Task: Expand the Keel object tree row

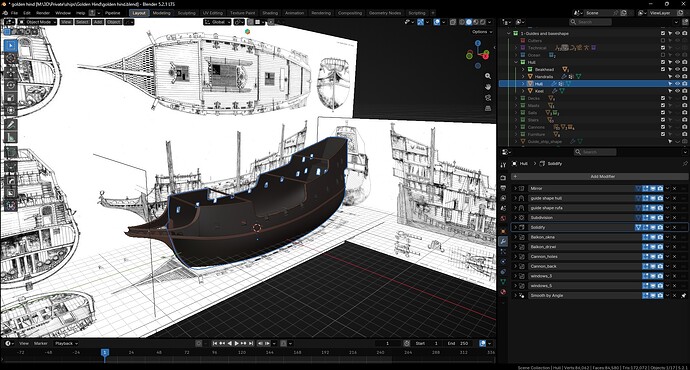Action: click(523, 91)
